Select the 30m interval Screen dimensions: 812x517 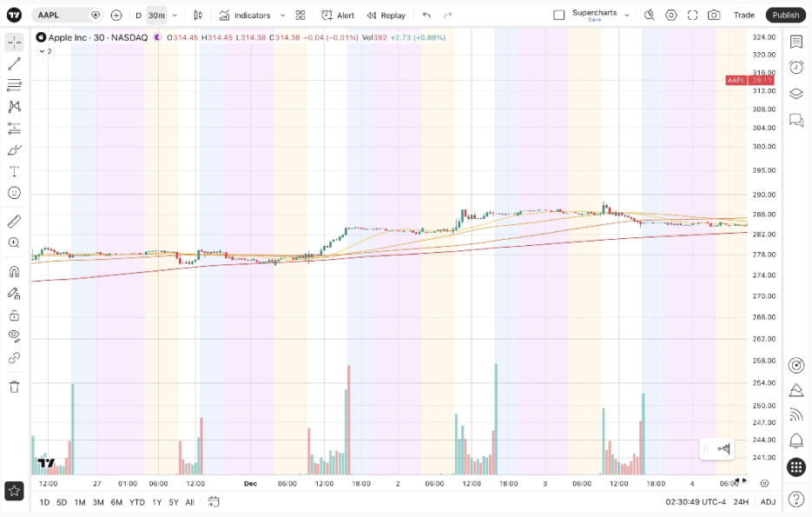pos(156,15)
